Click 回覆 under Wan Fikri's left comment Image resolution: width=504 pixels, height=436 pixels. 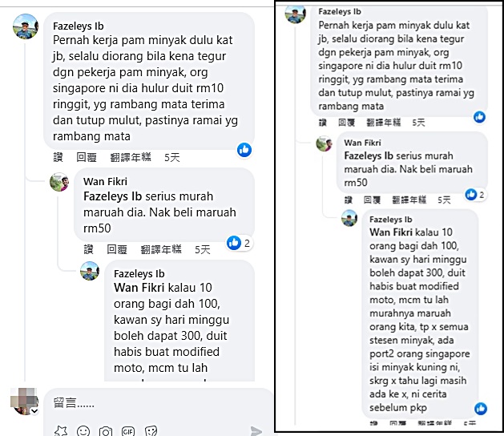pyautogui.click(x=117, y=249)
